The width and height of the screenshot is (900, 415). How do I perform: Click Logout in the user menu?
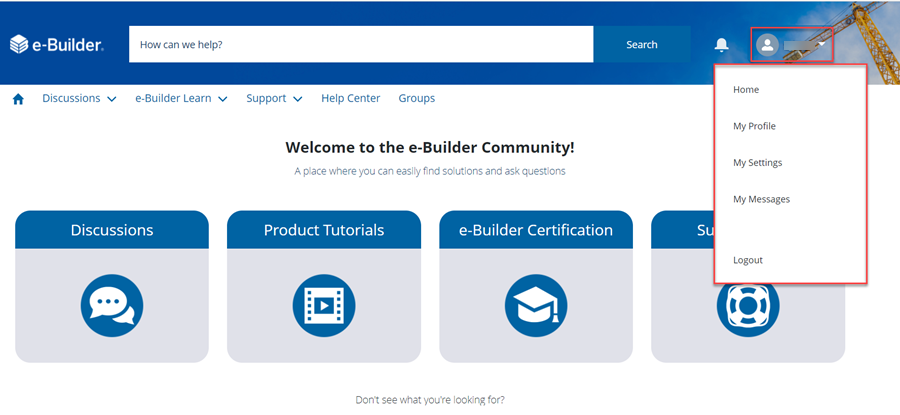pos(747,260)
